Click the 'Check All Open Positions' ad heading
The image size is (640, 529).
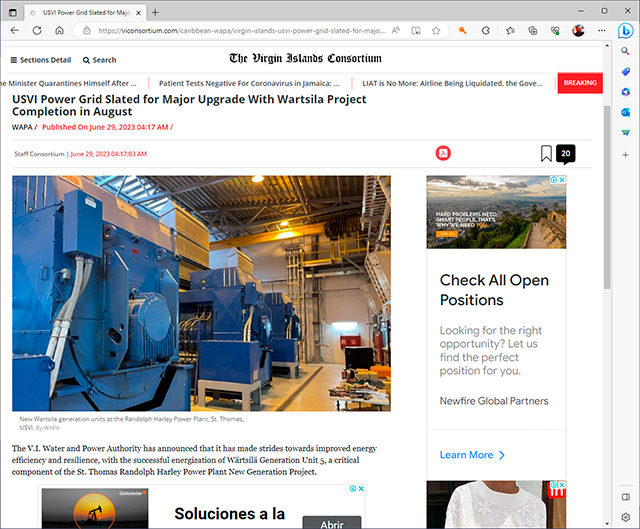(x=494, y=290)
